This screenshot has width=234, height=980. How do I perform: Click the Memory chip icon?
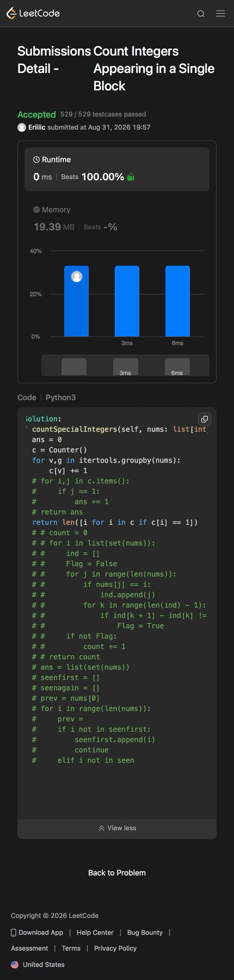pyautogui.click(x=36, y=210)
